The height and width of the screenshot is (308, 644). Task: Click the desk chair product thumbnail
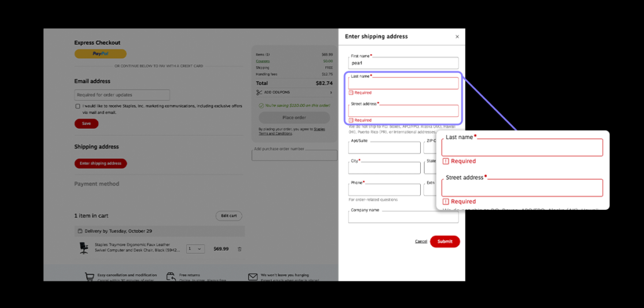click(84, 248)
